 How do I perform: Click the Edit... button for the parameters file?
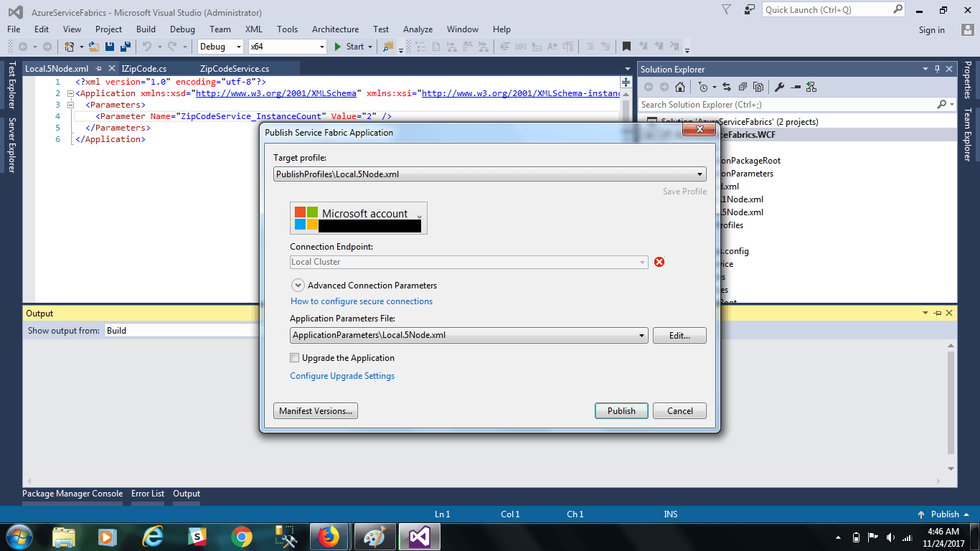(679, 335)
